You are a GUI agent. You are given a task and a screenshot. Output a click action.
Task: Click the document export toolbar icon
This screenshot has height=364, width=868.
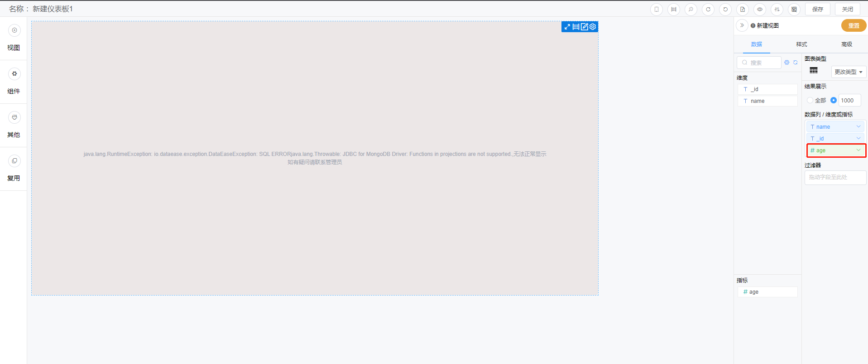click(743, 10)
